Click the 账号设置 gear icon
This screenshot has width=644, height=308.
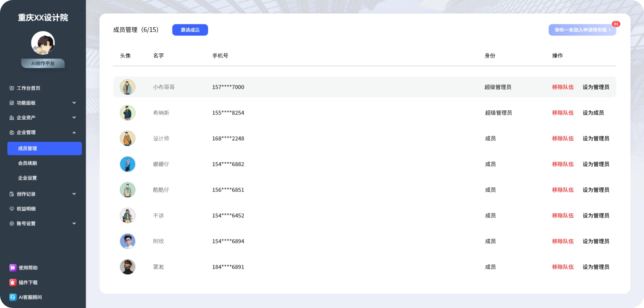(12, 224)
